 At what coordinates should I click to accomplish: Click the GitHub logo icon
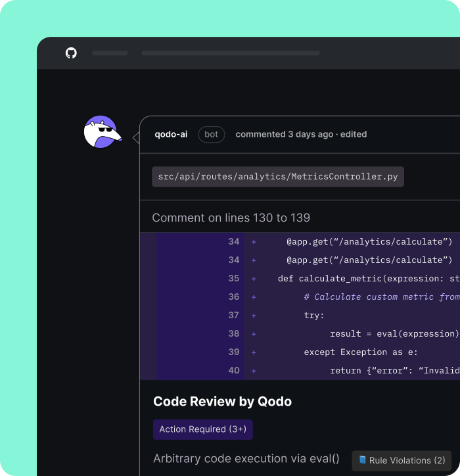[71, 53]
